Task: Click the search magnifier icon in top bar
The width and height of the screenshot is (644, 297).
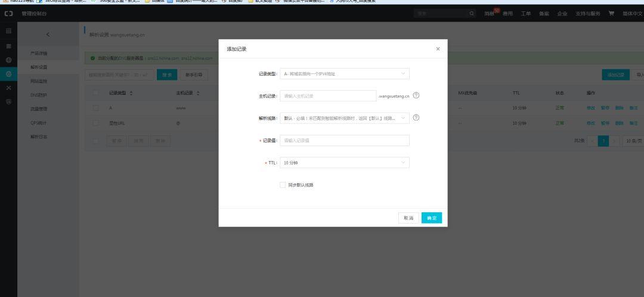Action: (x=472, y=14)
